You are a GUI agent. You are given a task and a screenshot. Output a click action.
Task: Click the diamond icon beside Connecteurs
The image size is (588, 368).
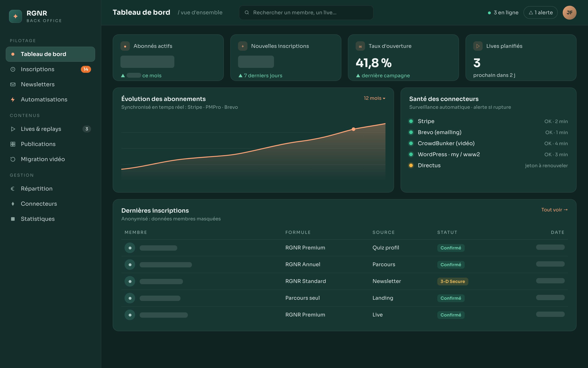click(13, 204)
